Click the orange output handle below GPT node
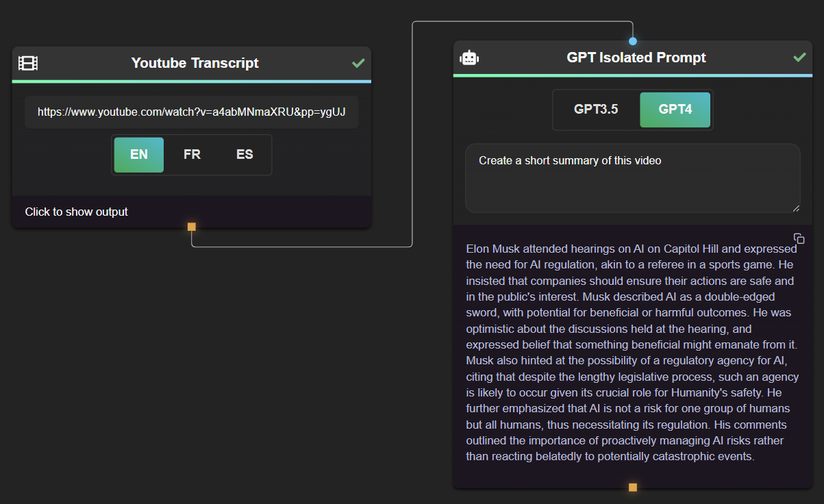 pos(633,488)
